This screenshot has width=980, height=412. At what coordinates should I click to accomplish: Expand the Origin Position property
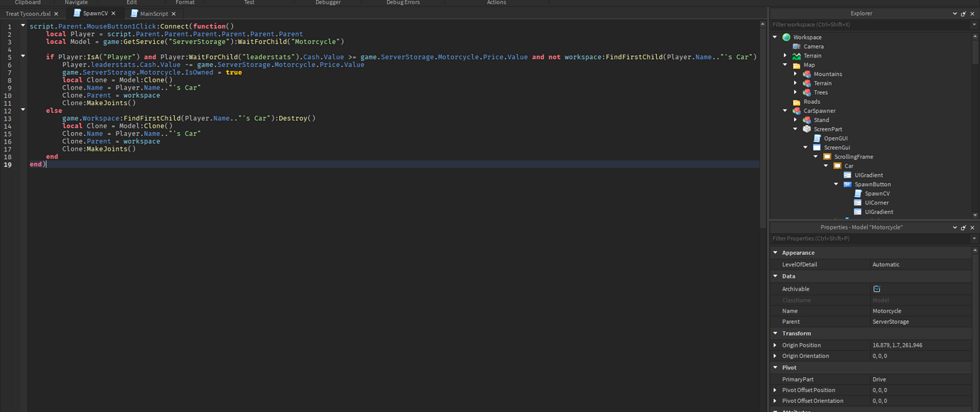pos(775,345)
